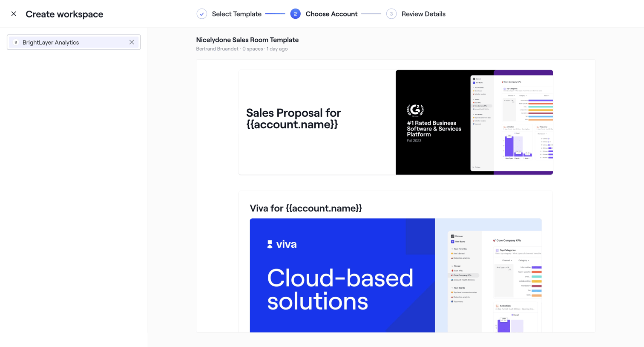Open the Sales Proposal cover slide
The image size is (644, 347).
(x=396, y=122)
